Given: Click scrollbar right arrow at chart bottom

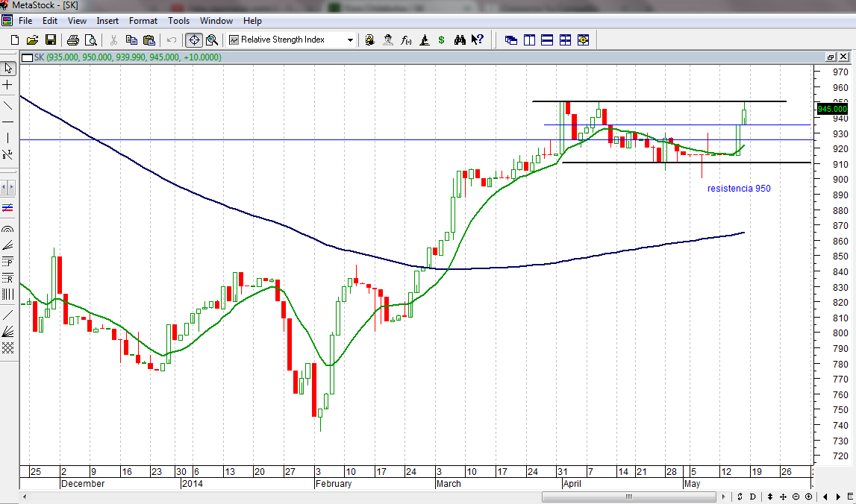Looking at the screenshot, I should (x=724, y=497).
